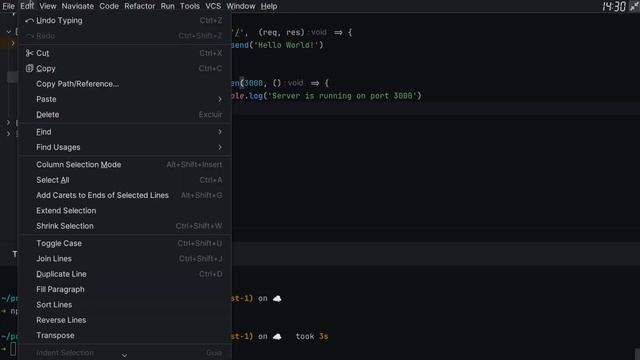
Task: Choose Cut in the Edit menu
Action: [x=125, y=53]
